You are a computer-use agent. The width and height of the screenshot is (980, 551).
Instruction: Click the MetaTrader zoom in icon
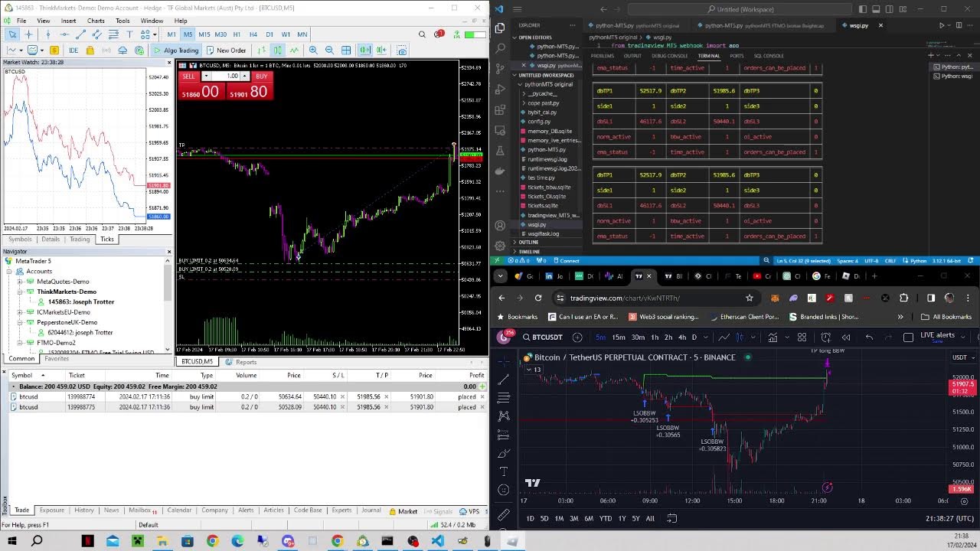click(x=313, y=51)
